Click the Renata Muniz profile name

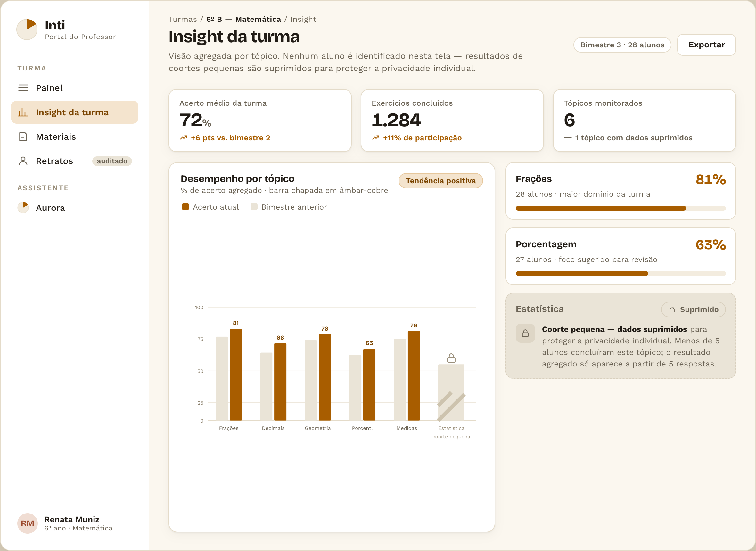pyautogui.click(x=72, y=519)
